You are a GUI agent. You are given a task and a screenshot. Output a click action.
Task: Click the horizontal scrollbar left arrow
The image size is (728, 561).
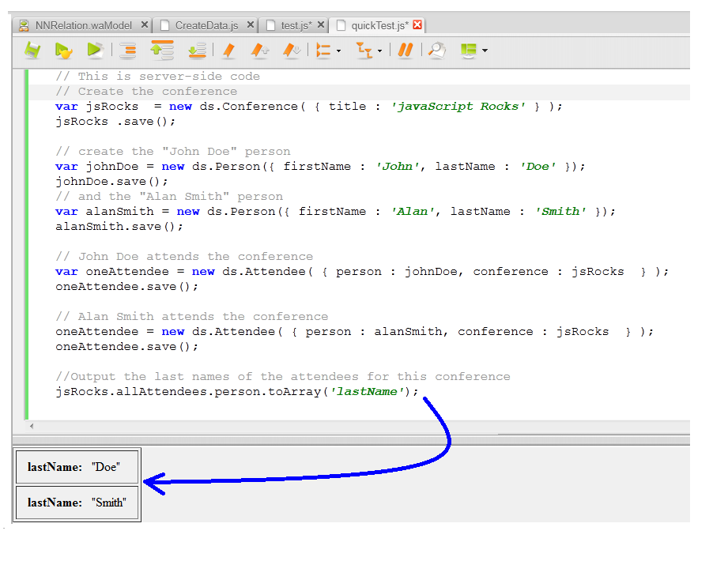pos(32,427)
